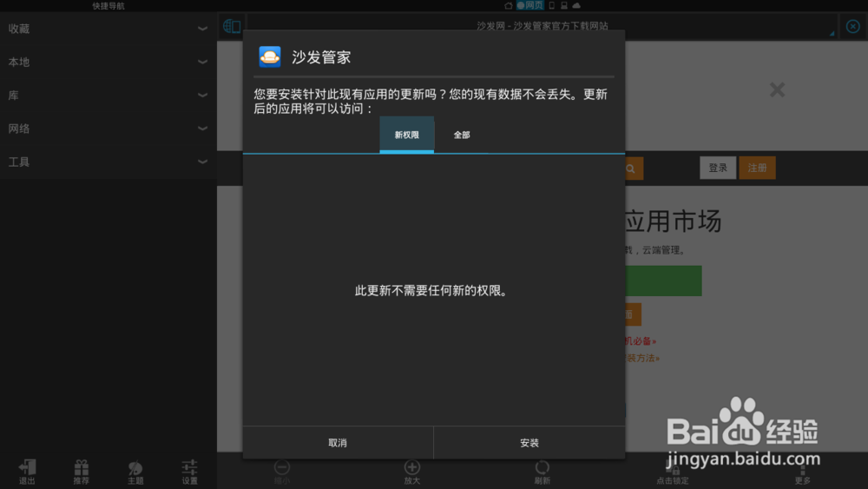The image size is (868, 489).
Task: Click the 注册 register button on webpage
Action: coord(757,168)
